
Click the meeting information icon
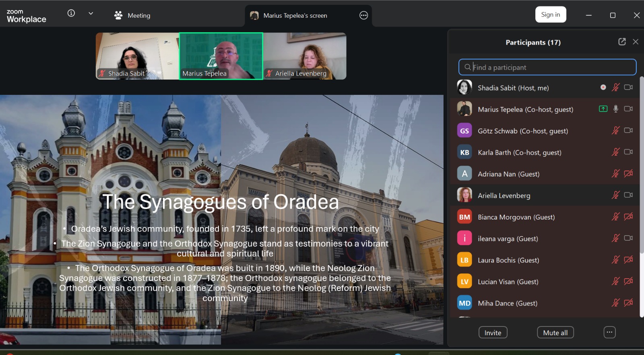pyautogui.click(x=71, y=13)
